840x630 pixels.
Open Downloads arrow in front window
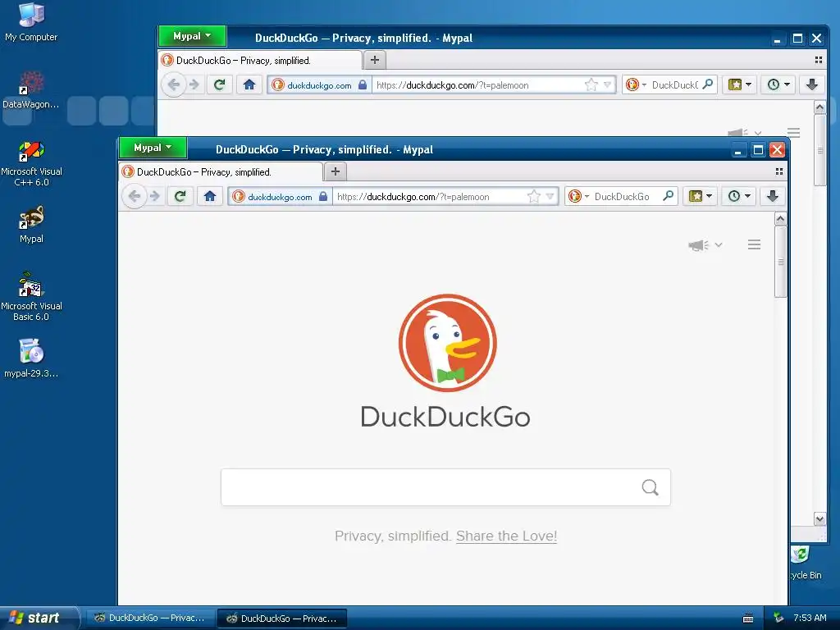tap(773, 196)
